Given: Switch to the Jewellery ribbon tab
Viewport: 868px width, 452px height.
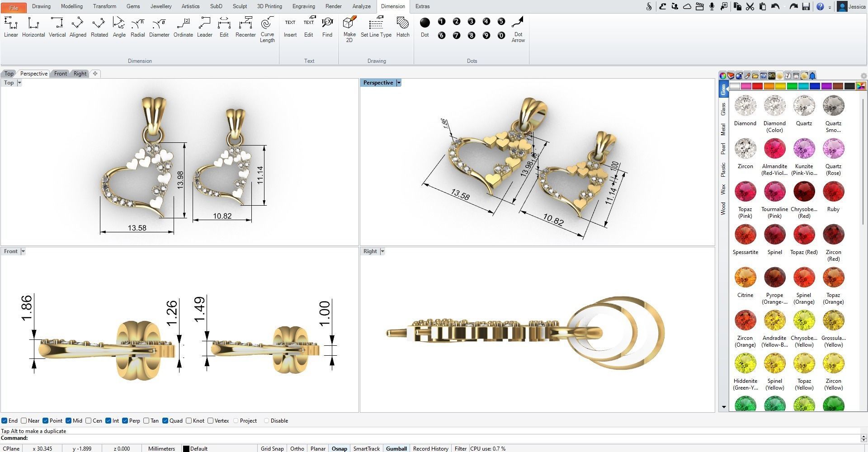Looking at the screenshot, I should (160, 6).
